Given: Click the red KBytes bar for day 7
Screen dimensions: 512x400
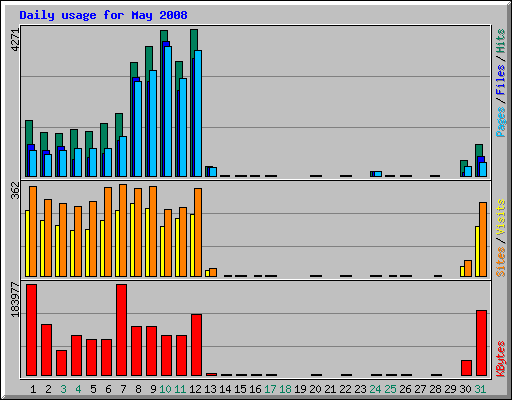Looking at the screenshot, I should (x=121, y=330).
